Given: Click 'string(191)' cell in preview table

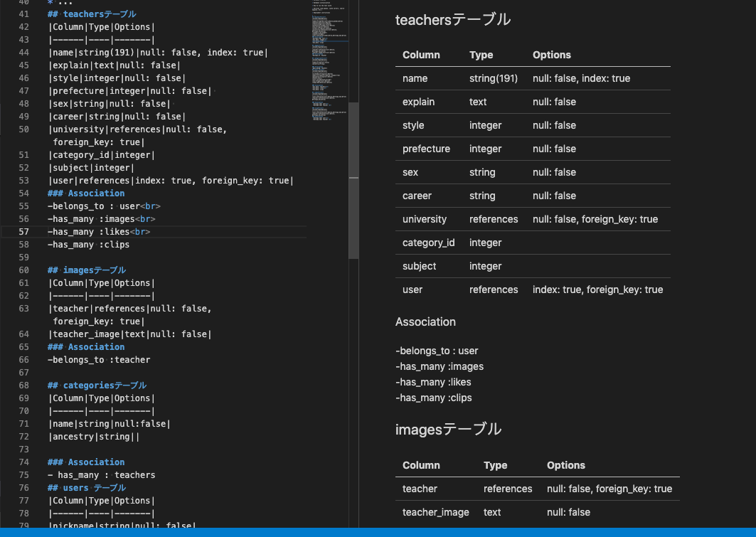Looking at the screenshot, I should 494,78.
